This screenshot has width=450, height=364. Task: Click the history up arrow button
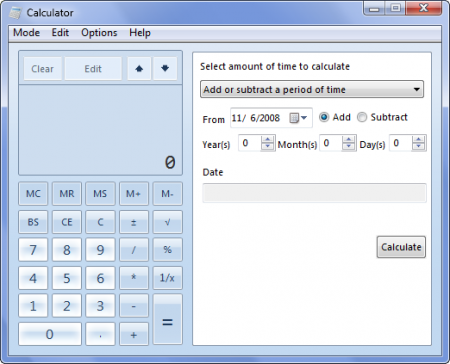point(139,68)
